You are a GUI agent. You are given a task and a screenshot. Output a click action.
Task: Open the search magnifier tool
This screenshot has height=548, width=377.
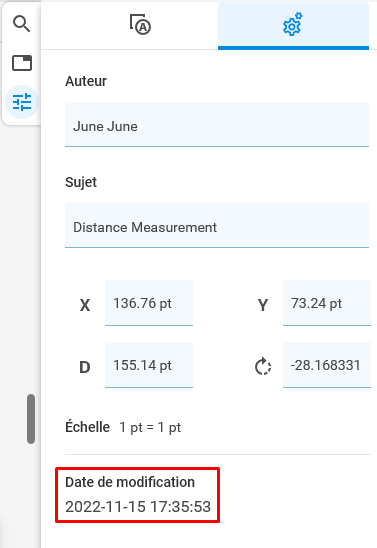click(22, 24)
